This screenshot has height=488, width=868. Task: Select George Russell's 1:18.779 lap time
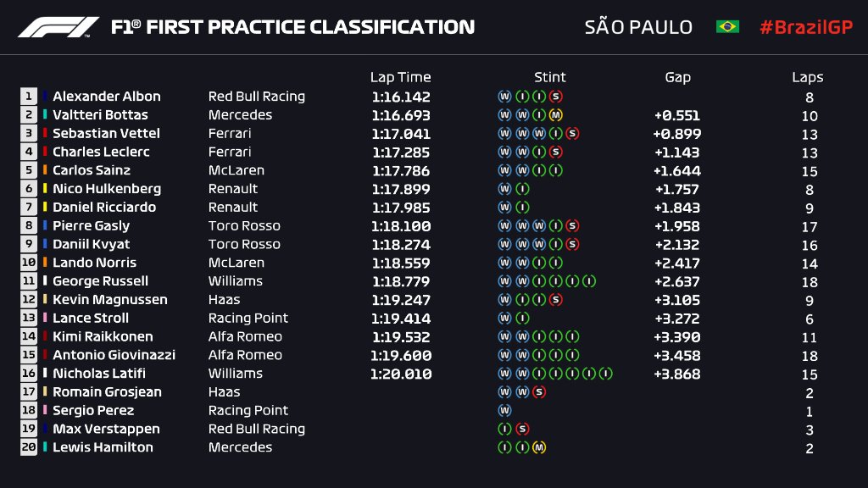coord(400,281)
